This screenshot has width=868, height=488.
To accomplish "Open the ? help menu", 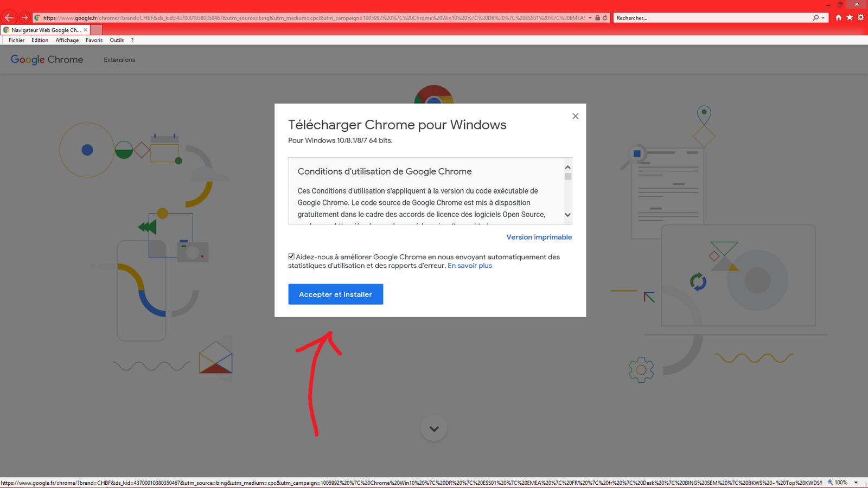I will 132,40.
